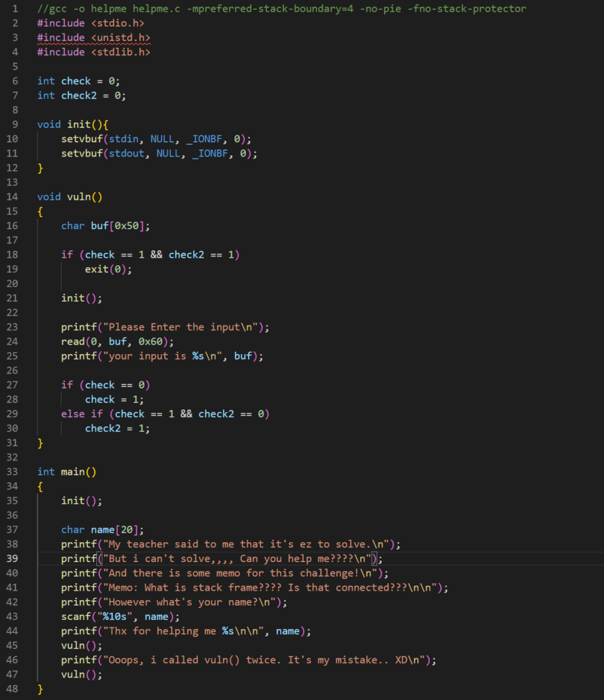Image resolution: width=604 pixels, height=700 pixels.
Task: Select the #include <stdio.h> line
Action: point(91,23)
